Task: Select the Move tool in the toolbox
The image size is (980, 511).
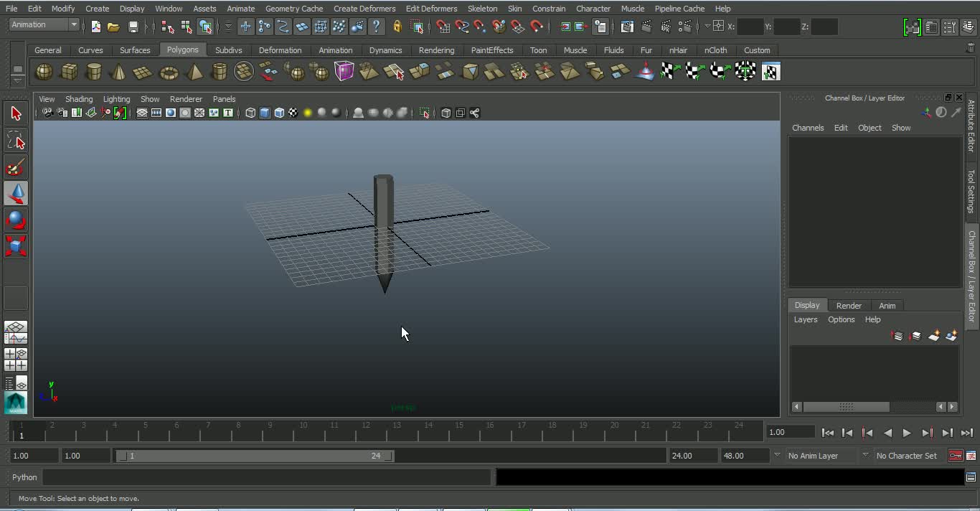Action: click(16, 193)
